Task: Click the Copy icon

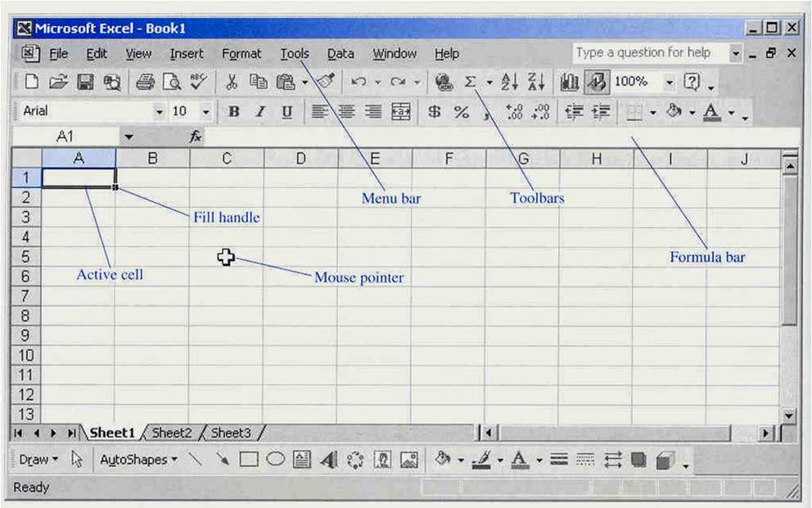Action: (258, 82)
